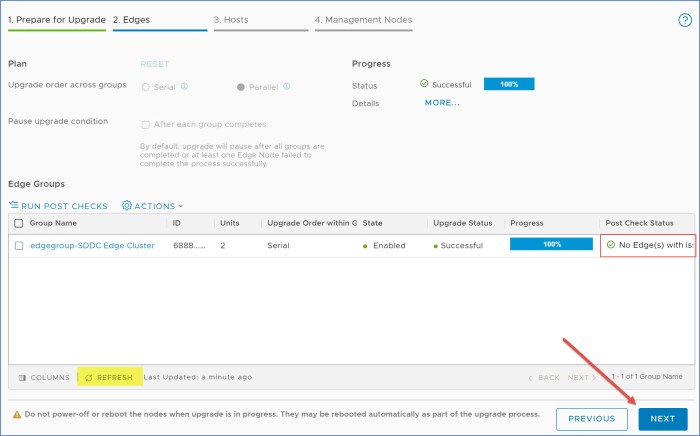The image size is (700, 436).
Task: Expand the Actions dropdown menu
Action: [154, 206]
